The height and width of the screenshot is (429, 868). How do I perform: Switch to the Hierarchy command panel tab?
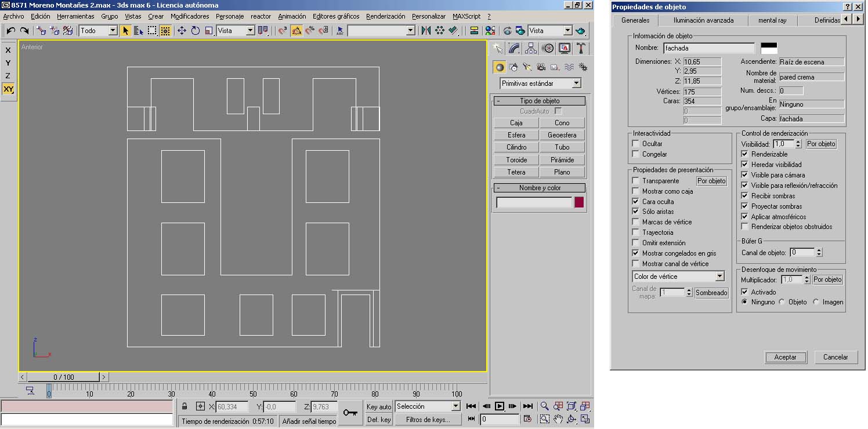coord(531,48)
